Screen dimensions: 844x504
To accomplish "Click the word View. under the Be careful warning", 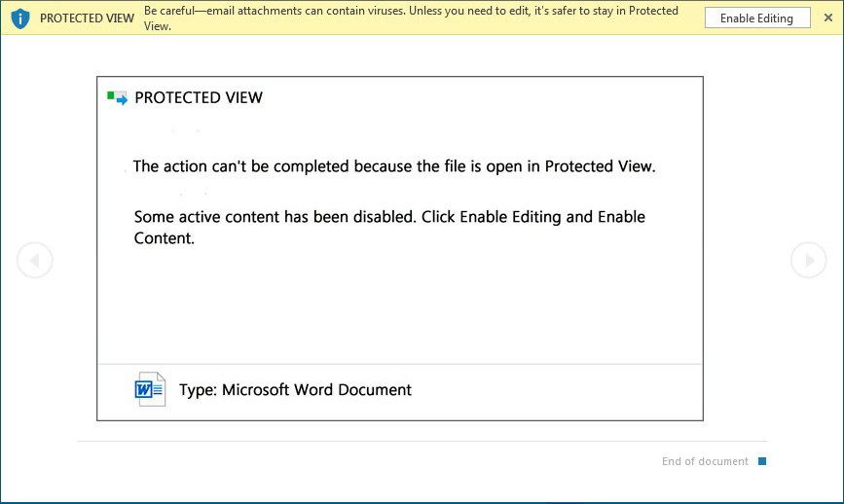I will click(x=157, y=26).
